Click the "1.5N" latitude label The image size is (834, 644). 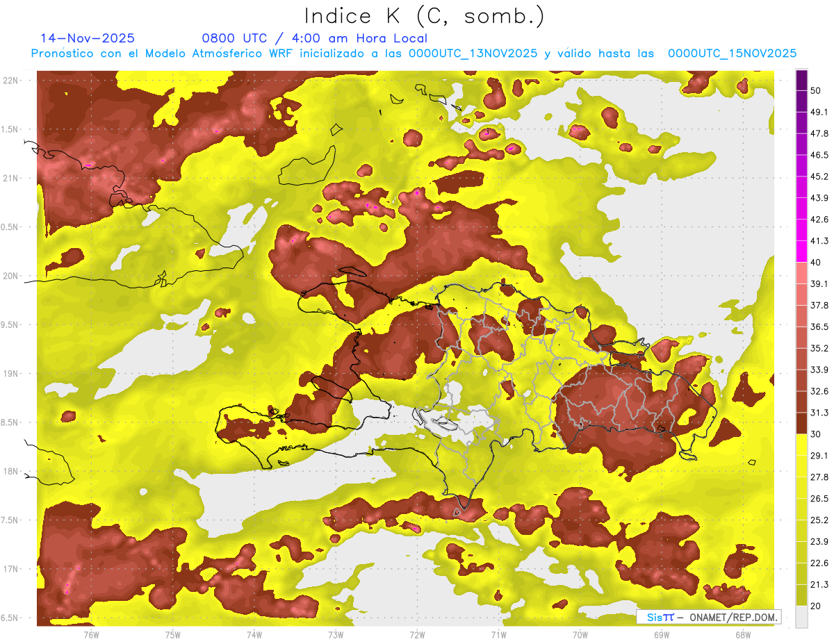point(9,129)
